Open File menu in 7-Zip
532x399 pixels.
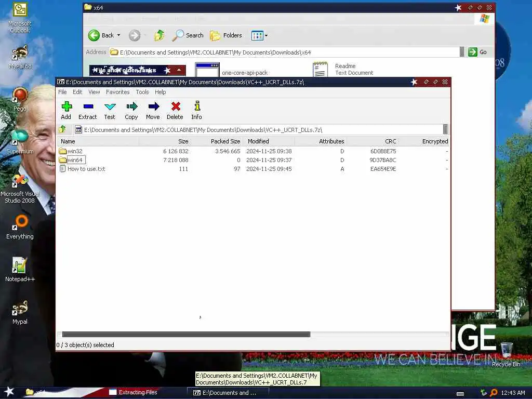point(62,92)
